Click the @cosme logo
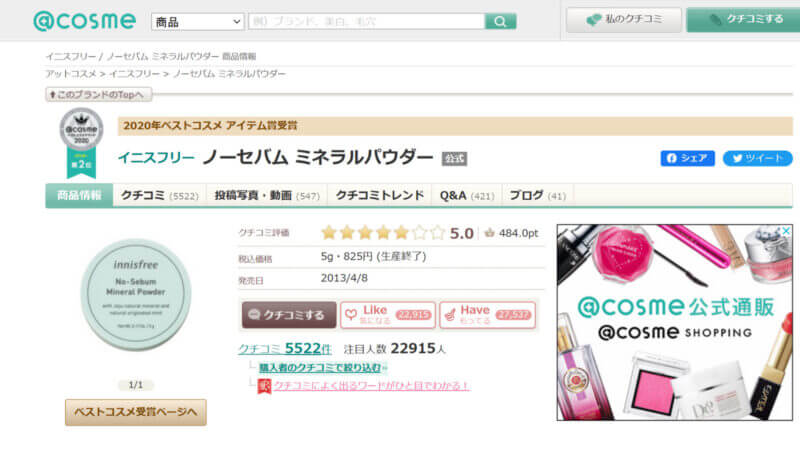800x450 pixels. point(85,21)
